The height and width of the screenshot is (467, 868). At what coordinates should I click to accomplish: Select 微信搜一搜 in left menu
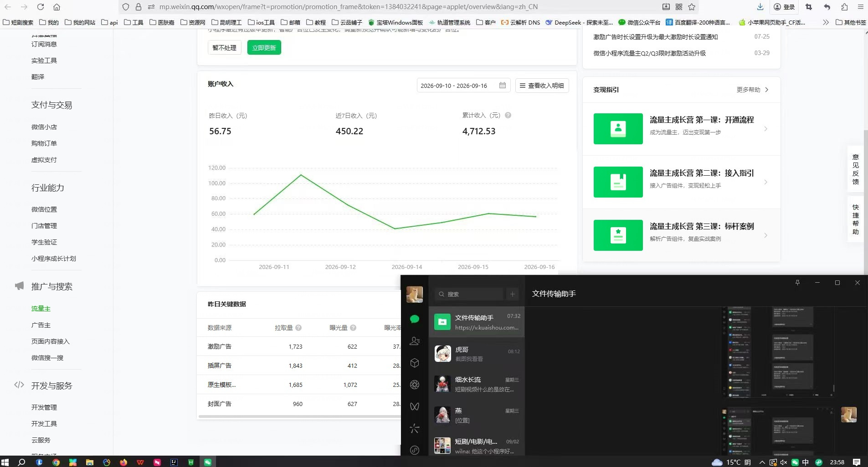[x=47, y=358]
